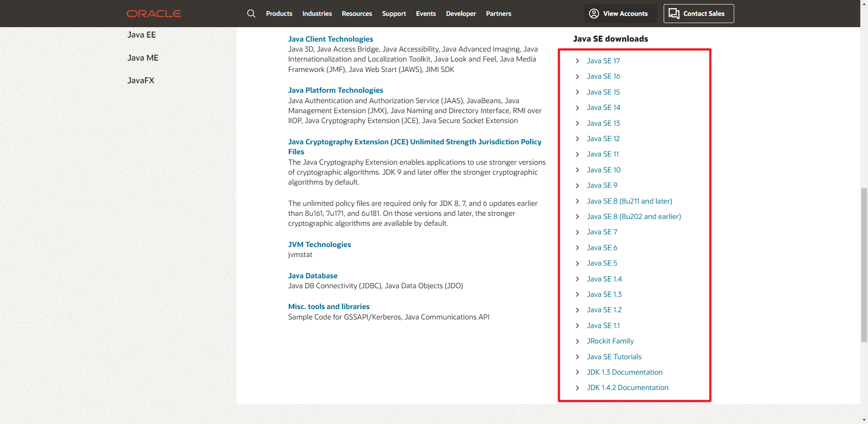
Task: Click the chevron beside Java SE 7
Action: click(x=577, y=232)
